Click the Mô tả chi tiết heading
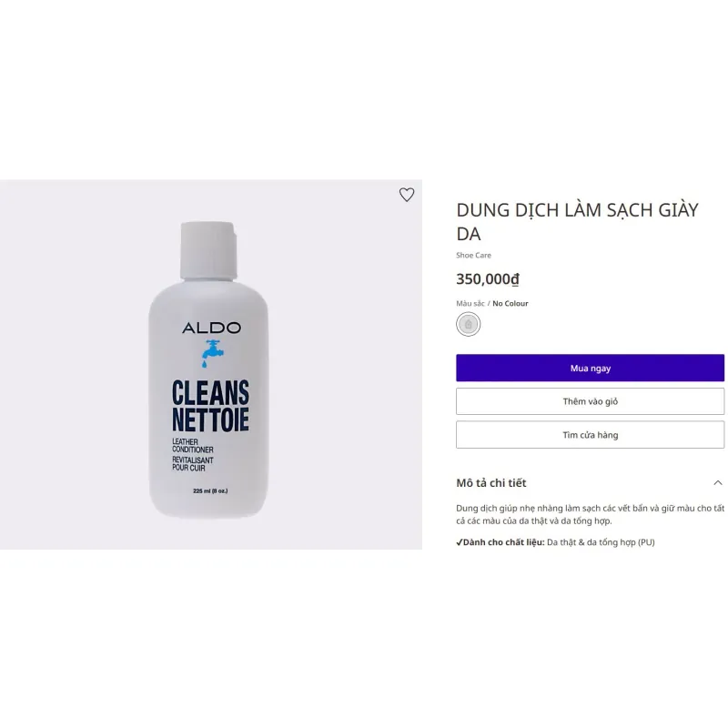This screenshot has height=728, width=728. pos(491,483)
